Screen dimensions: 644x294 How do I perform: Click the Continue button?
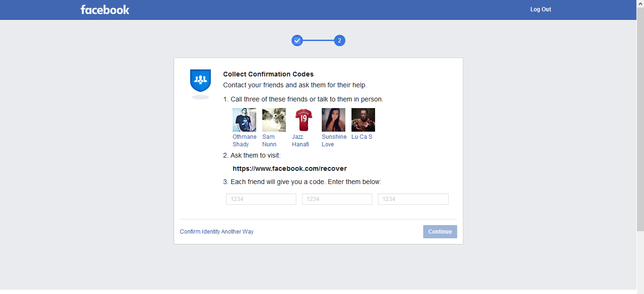(440, 232)
